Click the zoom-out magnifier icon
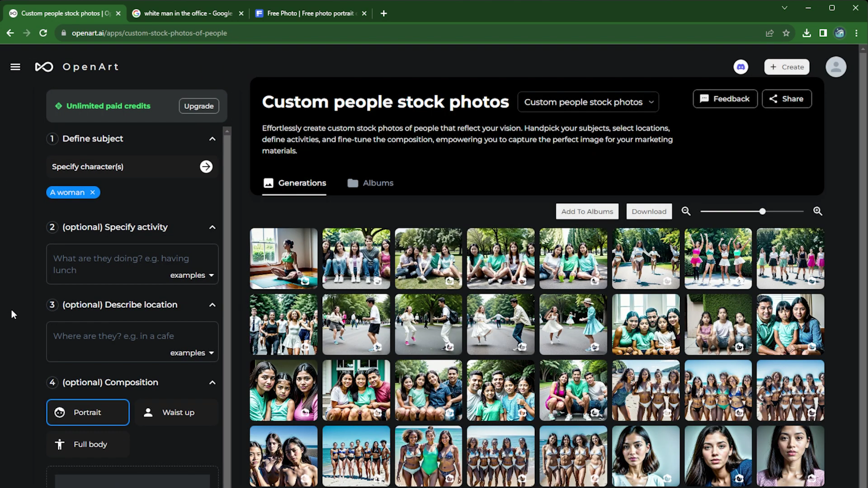This screenshot has width=868, height=488. point(686,211)
